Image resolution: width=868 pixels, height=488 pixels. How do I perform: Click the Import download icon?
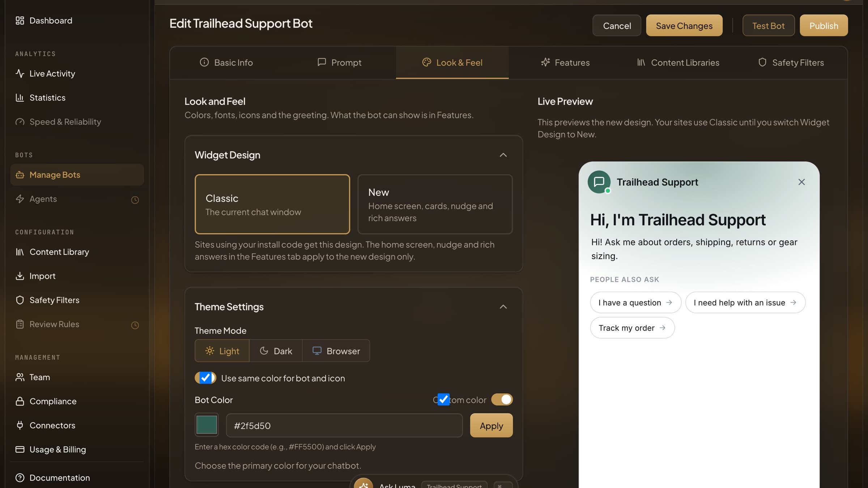point(20,276)
